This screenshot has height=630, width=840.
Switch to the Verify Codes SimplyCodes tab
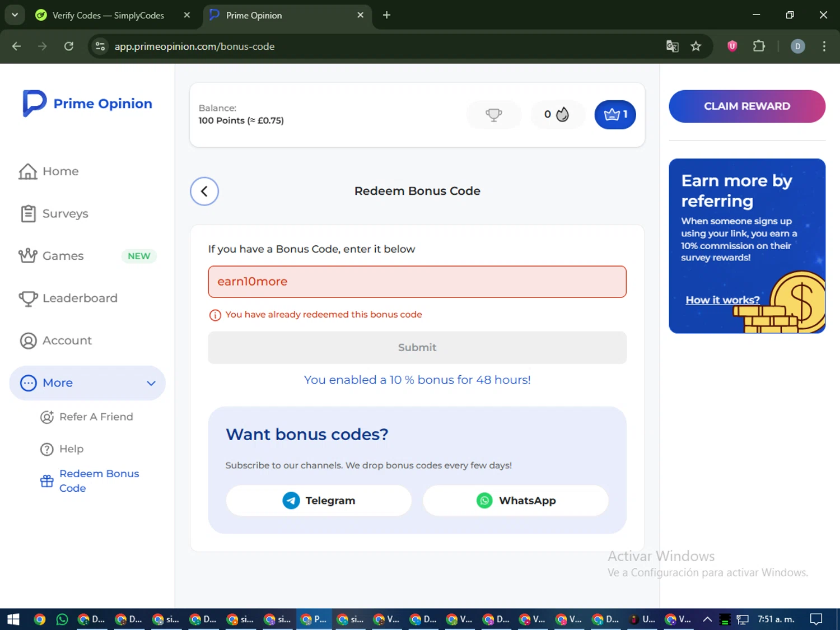[108, 15]
